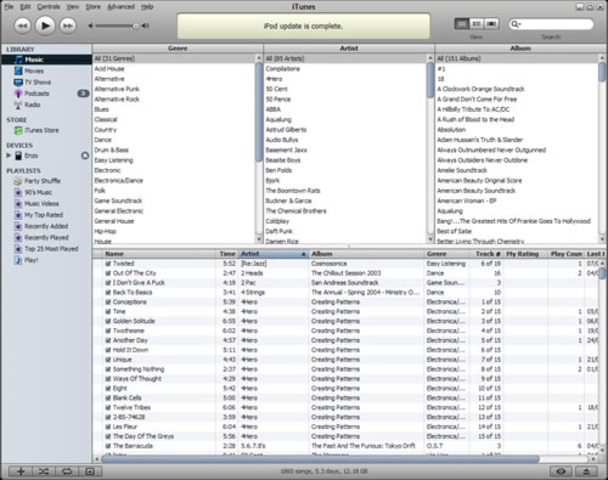Uncheck the song Golden Solitude
This screenshot has height=480, width=608.
pos(108,321)
